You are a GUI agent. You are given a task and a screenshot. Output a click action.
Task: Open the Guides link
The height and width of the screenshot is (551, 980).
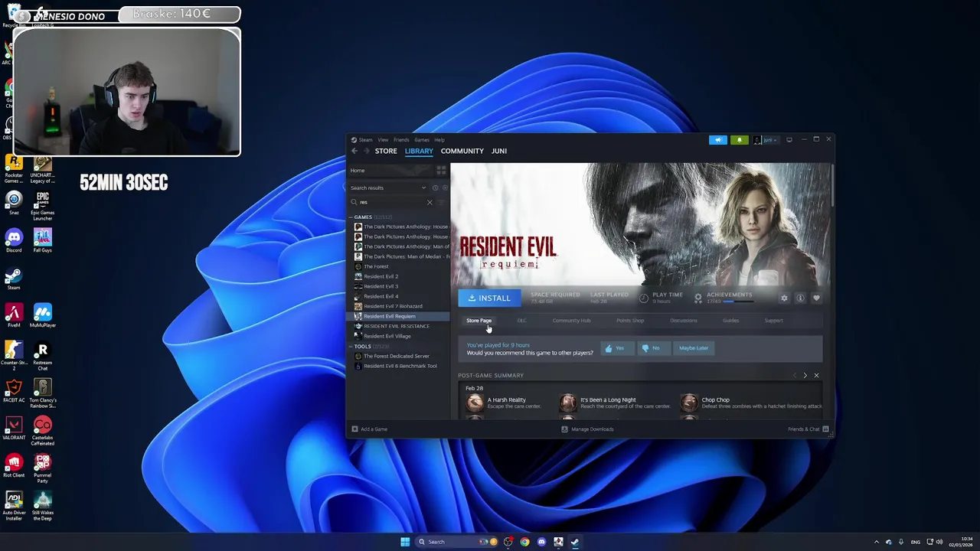[x=730, y=321]
